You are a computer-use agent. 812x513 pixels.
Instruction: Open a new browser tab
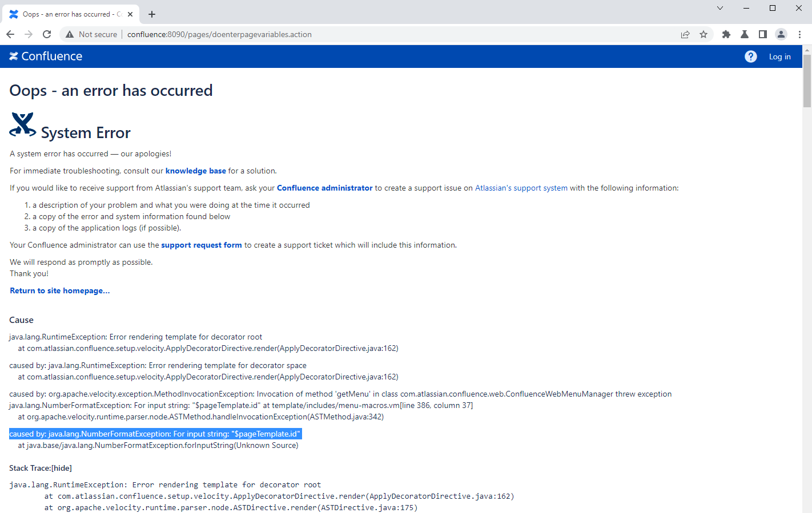point(152,14)
